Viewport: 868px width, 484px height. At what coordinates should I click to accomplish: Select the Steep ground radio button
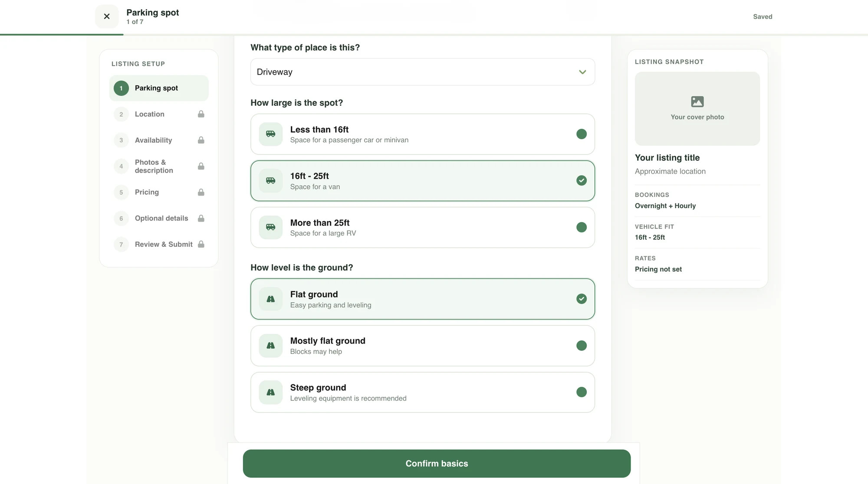[582, 392]
